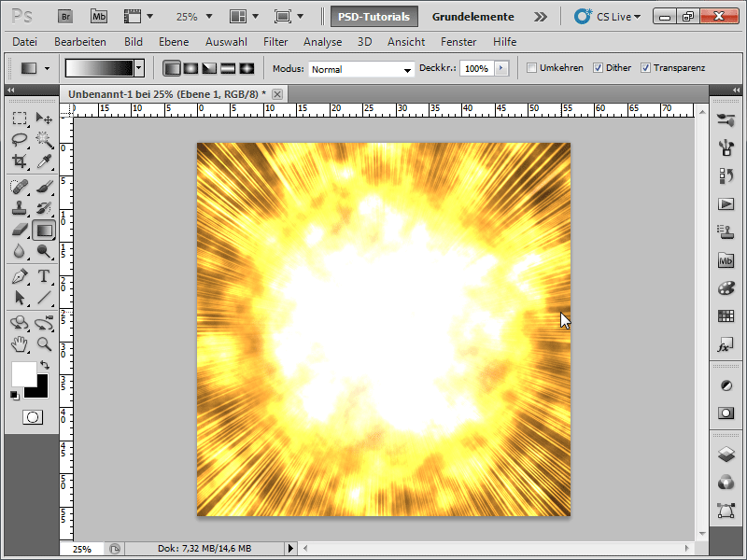This screenshot has width=747, height=560.
Task: Toggle the Transparenz checkbox
Action: tap(645, 67)
